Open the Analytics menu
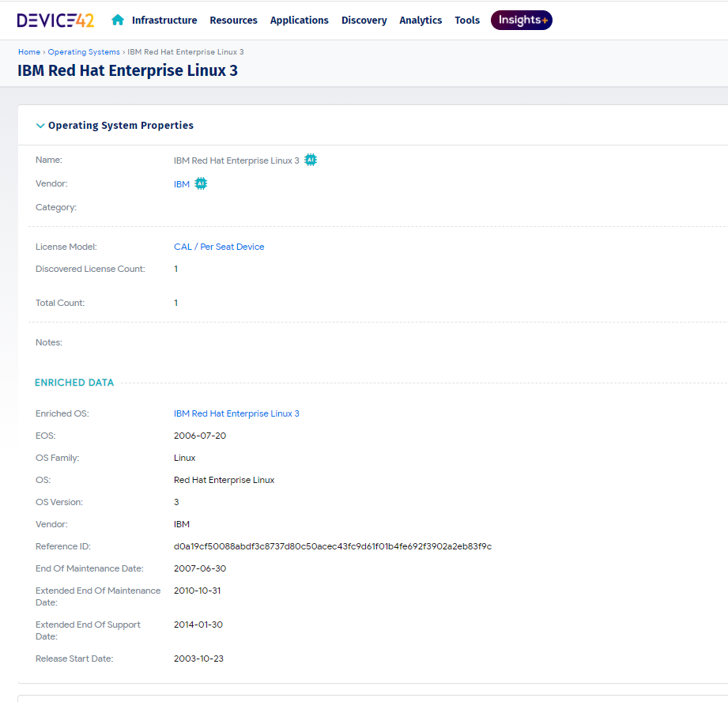The width and height of the screenshot is (728, 702). point(421,21)
